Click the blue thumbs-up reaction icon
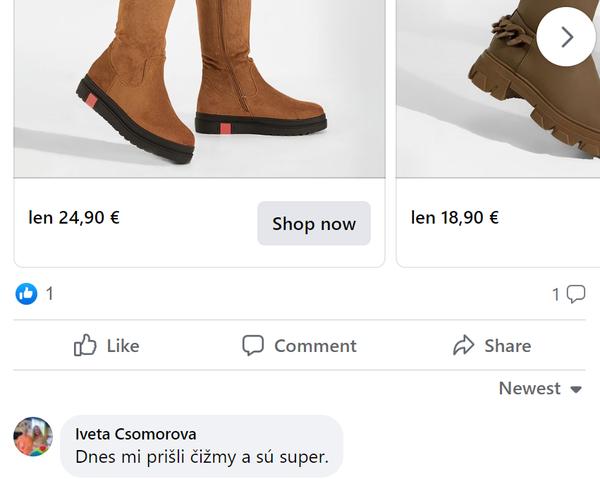This screenshot has height=479, width=600. (x=26, y=294)
